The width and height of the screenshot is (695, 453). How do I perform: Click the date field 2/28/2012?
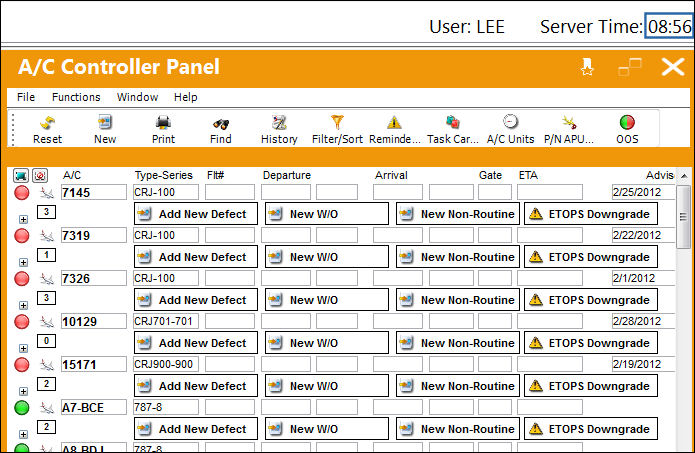(x=644, y=321)
